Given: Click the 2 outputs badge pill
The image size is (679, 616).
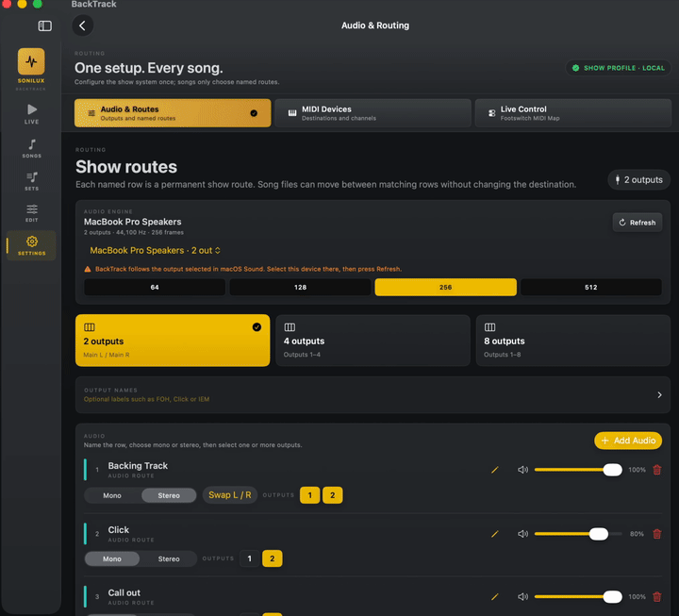Looking at the screenshot, I should (638, 180).
